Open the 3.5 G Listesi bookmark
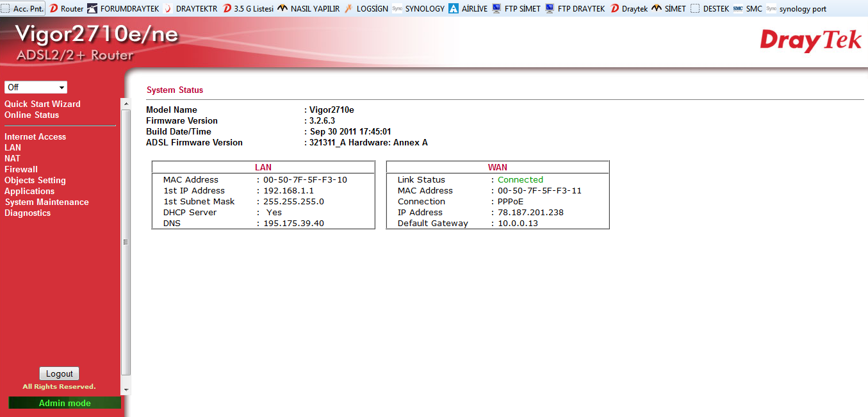The image size is (868, 417). click(248, 9)
